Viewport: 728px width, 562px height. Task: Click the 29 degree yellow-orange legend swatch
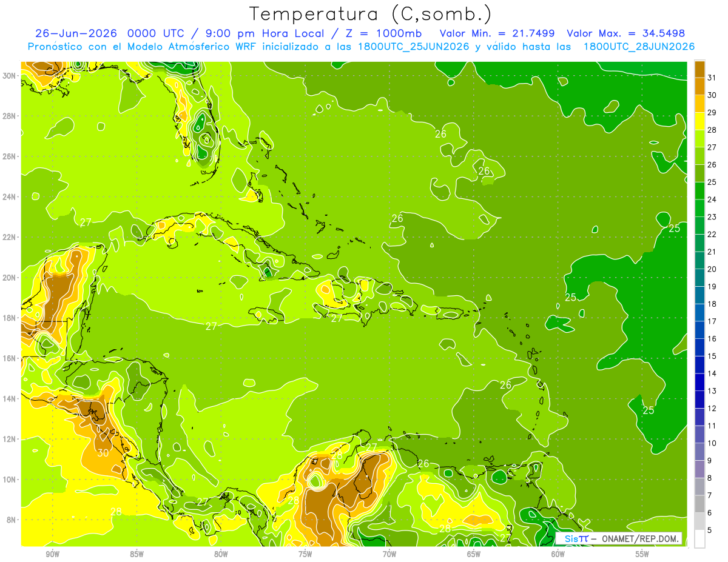tap(699, 104)
